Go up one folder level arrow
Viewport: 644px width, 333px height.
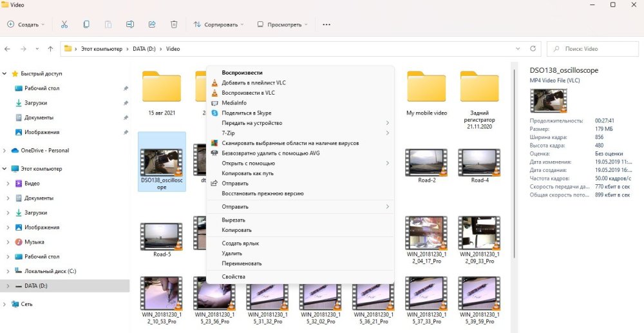[x=50, y=49]
